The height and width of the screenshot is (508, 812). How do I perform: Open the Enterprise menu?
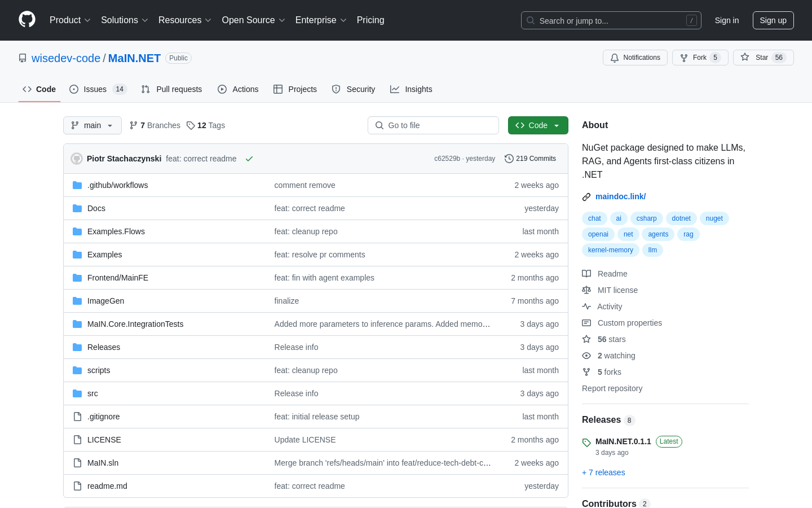[321, 20]
